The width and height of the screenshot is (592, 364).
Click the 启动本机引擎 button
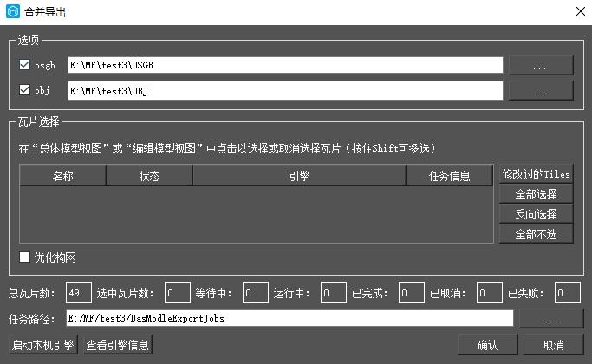click(43, 345)
